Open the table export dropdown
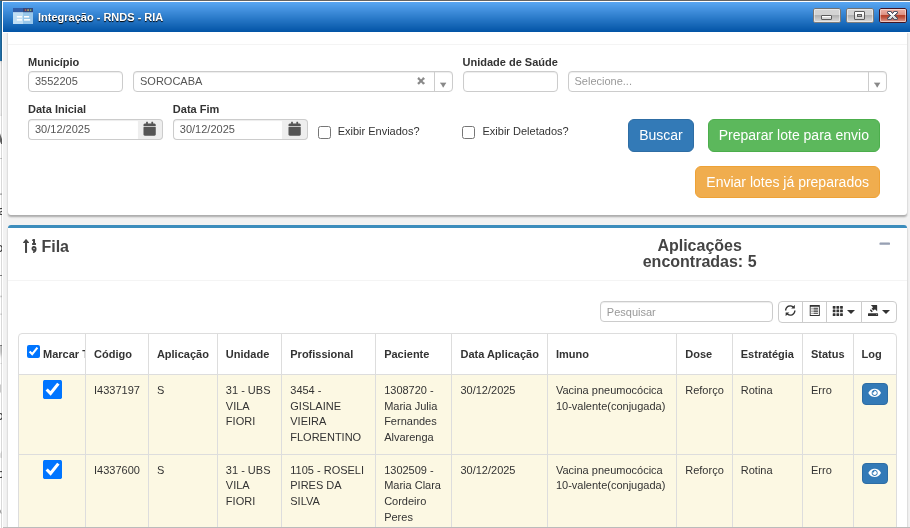Viewport: 910px width, 528px height. point(878,311)
